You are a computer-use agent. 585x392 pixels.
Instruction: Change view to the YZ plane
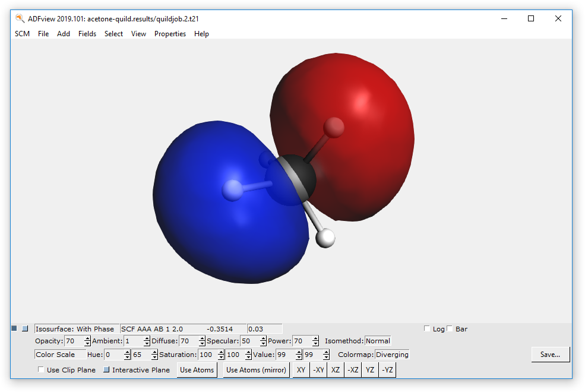pyautogui.click(x=370, y=370)
